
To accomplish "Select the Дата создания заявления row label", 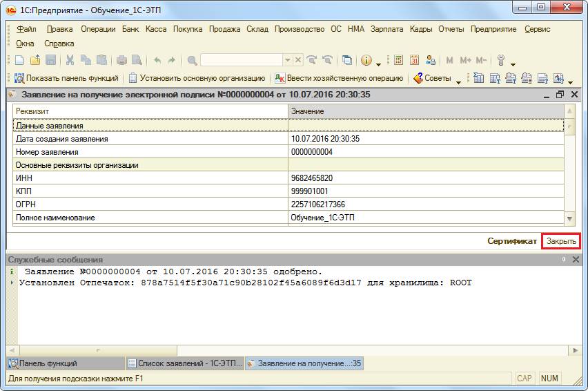I will click(62, 139).
